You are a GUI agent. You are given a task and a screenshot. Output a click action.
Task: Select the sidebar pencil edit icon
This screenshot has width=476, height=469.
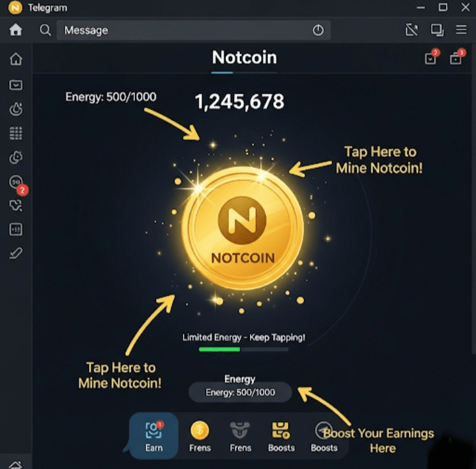[16, 253]
